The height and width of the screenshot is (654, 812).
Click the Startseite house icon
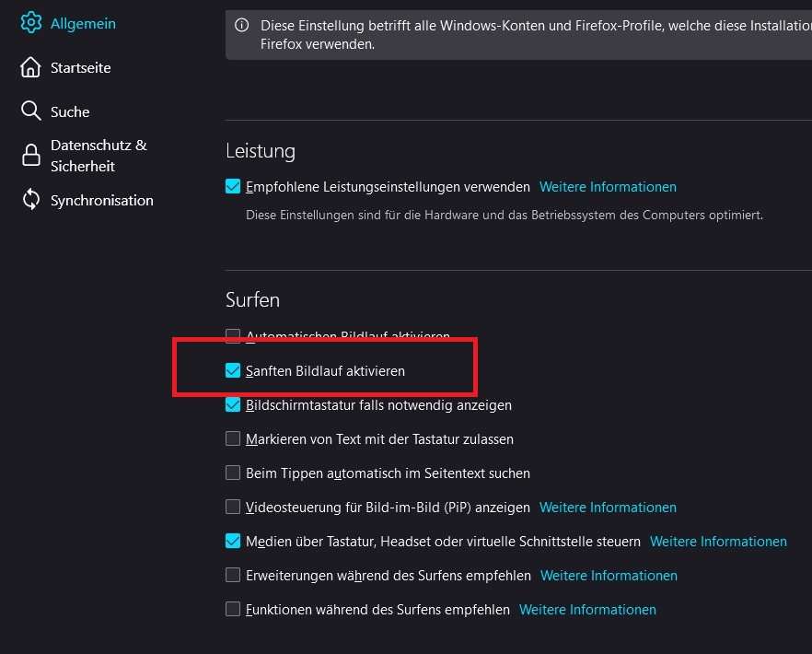pyautogui.click(x=31, y=67)
